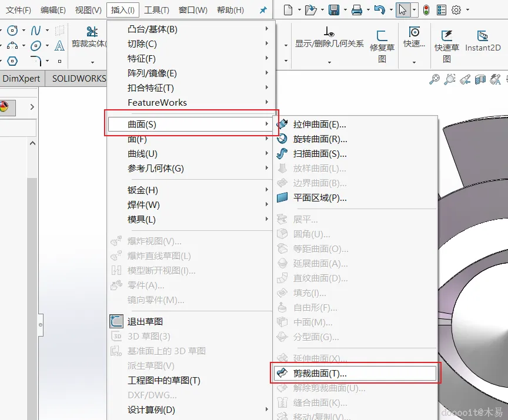
Task: Click the Spline sketch tool icon
Action: coord(36,31)
